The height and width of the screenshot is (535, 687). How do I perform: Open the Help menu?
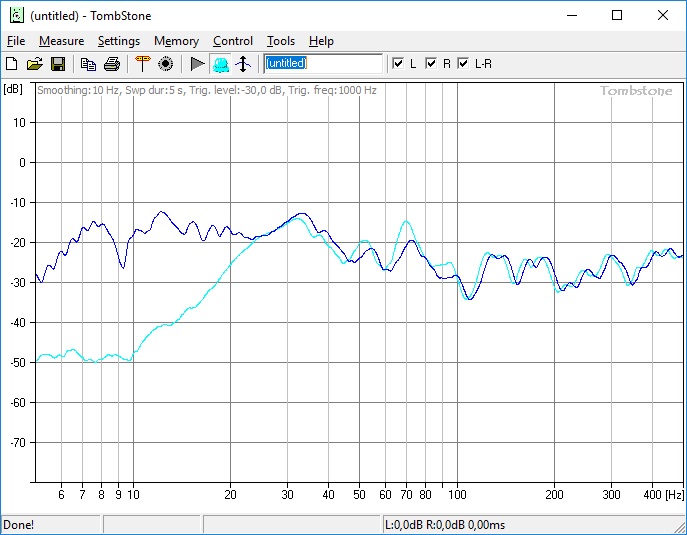pyautogui.click(x=321, y=41)
